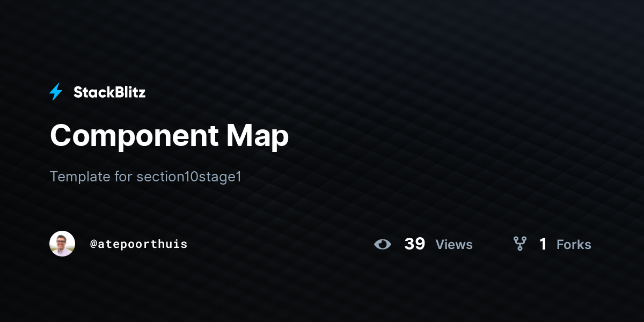Click the round user avatar picture
644x322 pixels.
point(62,244)
